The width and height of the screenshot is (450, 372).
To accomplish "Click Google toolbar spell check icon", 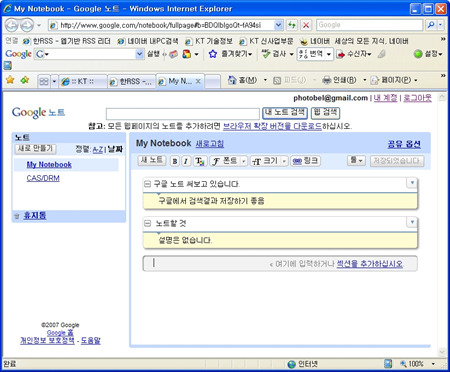I will pyautogui.click(x=266, y=54).
